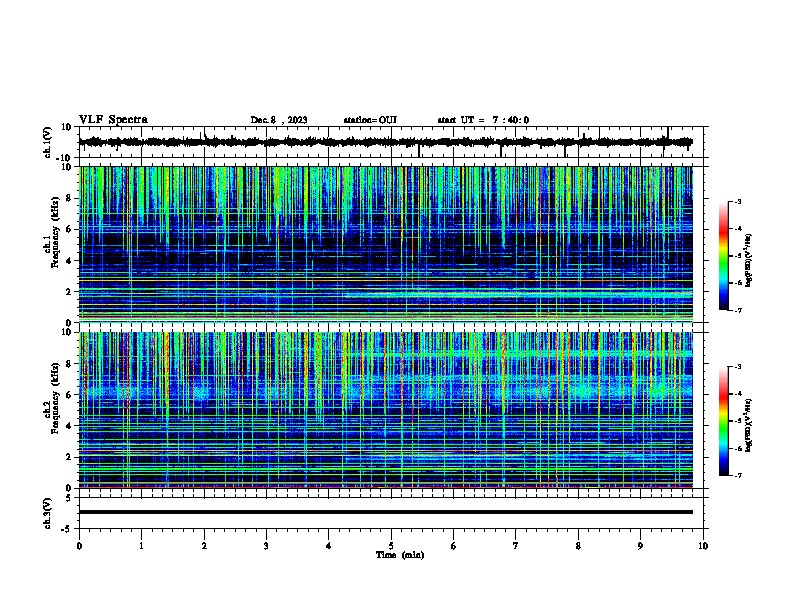Click the ch.1 color bar's log(PSD) label
792x612 pixels.
pyautogui.click(x=749, y=261)
